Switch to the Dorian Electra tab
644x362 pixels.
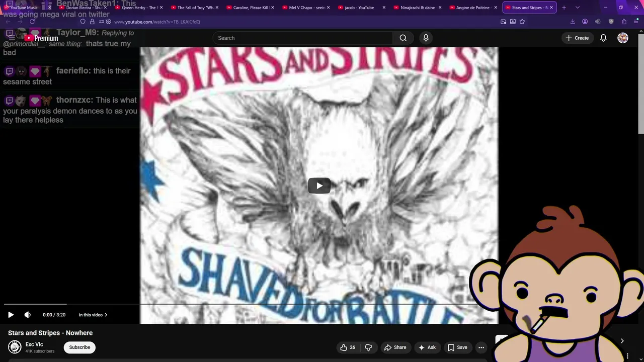click(83, 8)
